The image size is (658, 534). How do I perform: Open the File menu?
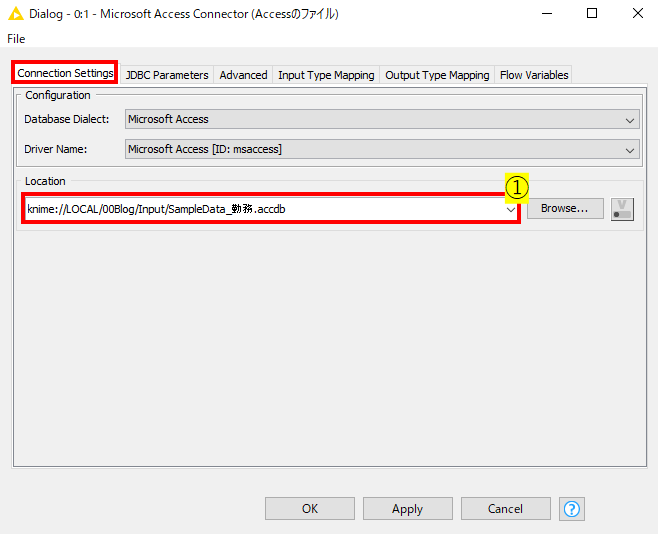pyautogui.click(x=16, y=39)
